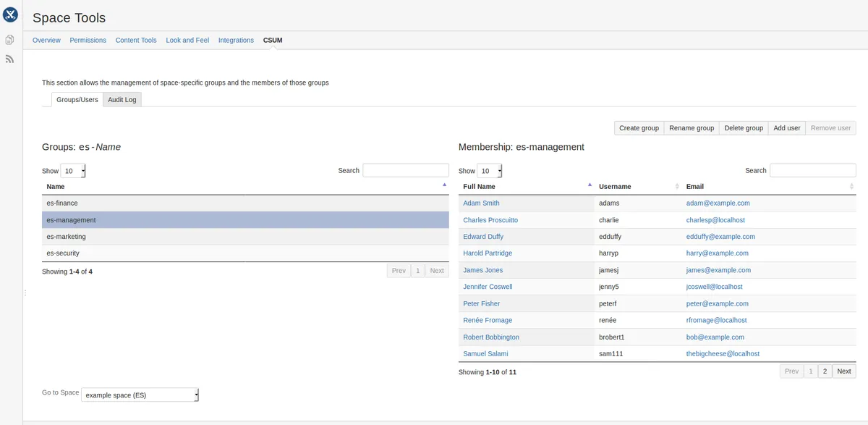
Task: Select the es-finance group row
Action: tap(245, 203)
